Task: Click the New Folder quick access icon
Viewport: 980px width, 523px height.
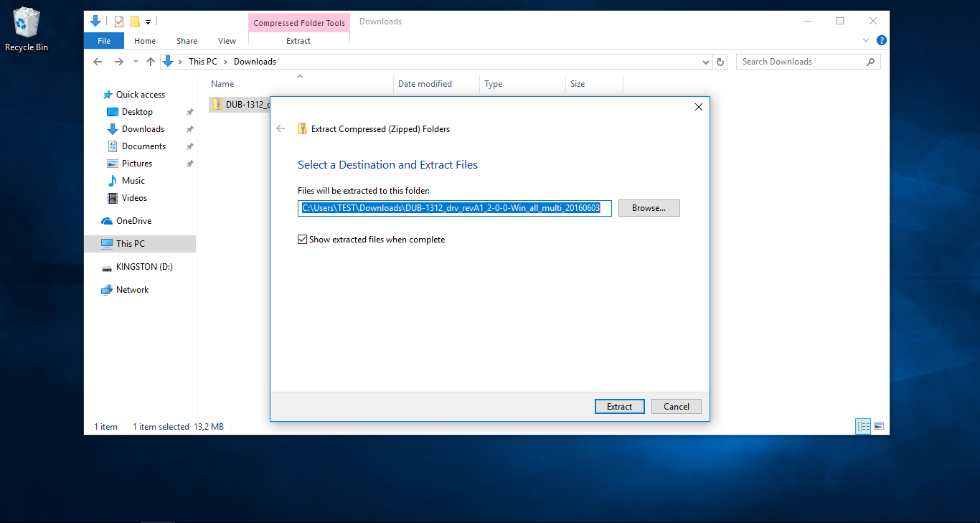Action: pyautogui.click(x=135, y=22)
